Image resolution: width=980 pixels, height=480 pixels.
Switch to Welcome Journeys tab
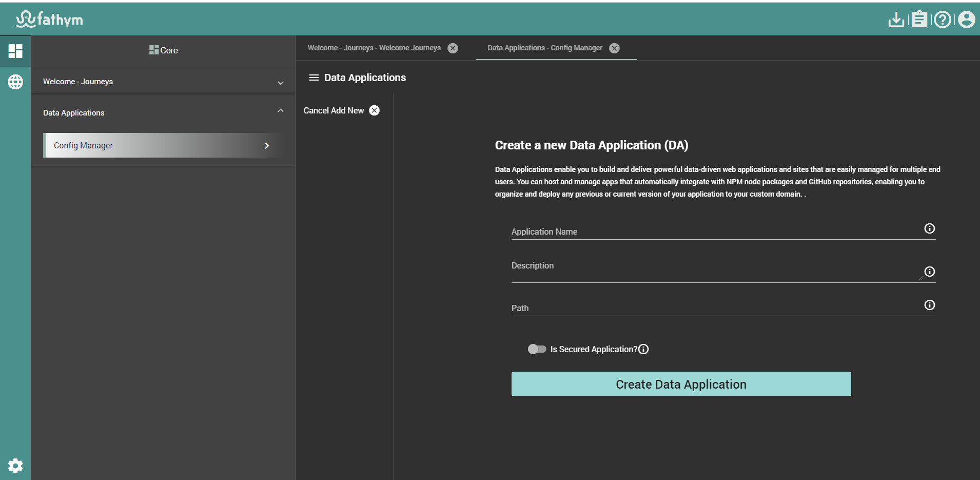(374, 48)
